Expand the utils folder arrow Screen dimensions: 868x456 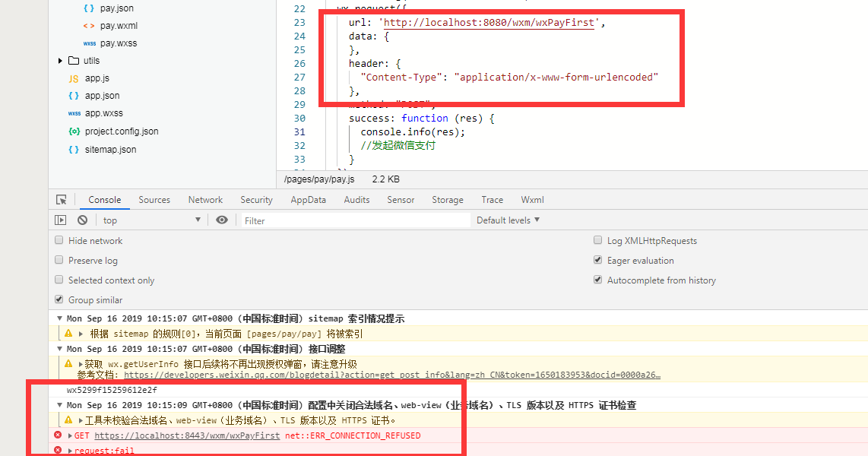pyautogui.click(x=60, y=61)
